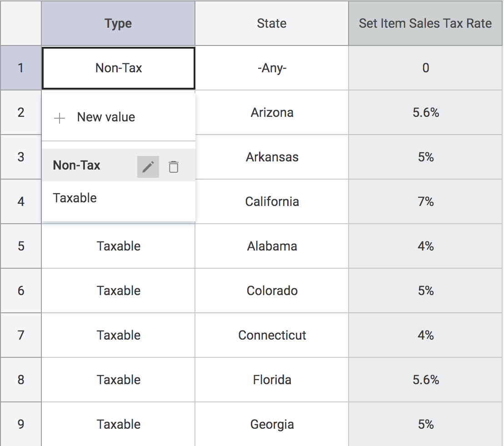Click the California state cell

click(272, 201)
